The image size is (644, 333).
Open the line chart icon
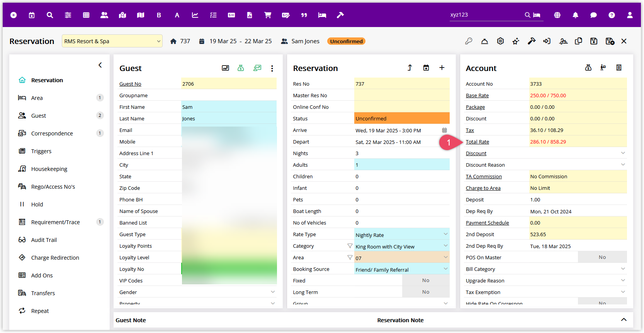click(195, 15)
